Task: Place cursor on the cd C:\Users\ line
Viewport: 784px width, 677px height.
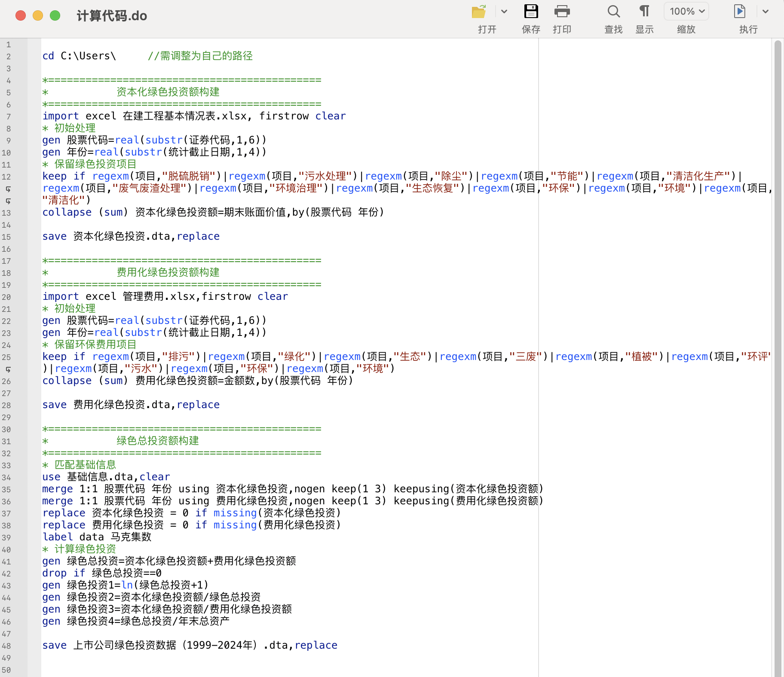Action: click(x=79, y=55)
